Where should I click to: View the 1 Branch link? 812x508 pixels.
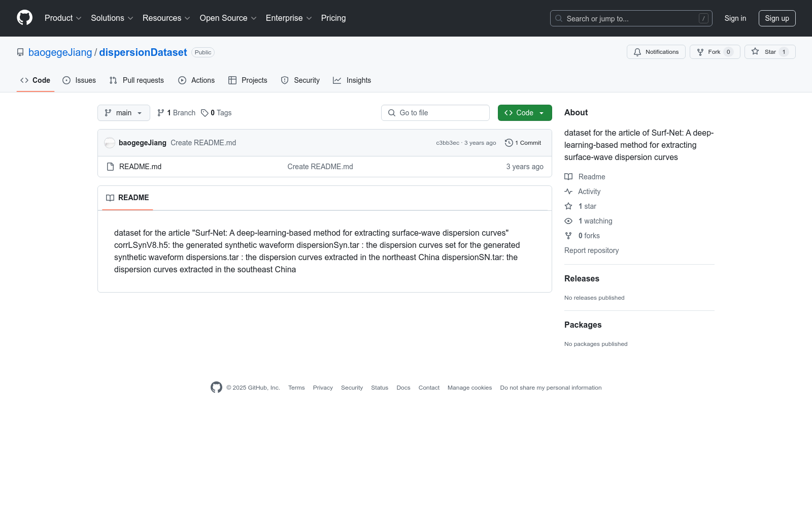(176, 113)
